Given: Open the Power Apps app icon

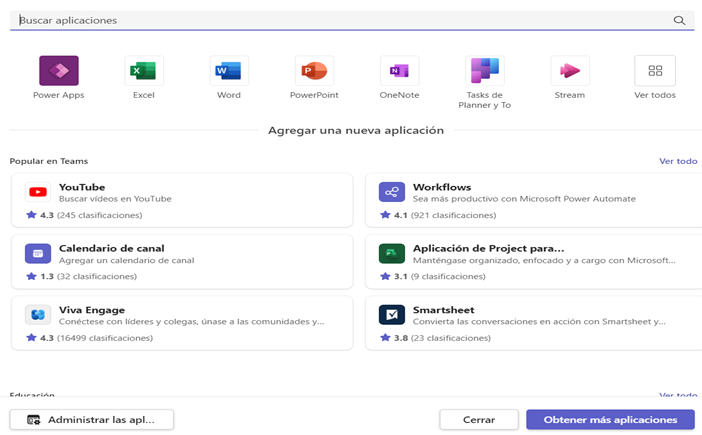Looking at the screenshot, I should point(59,70).
